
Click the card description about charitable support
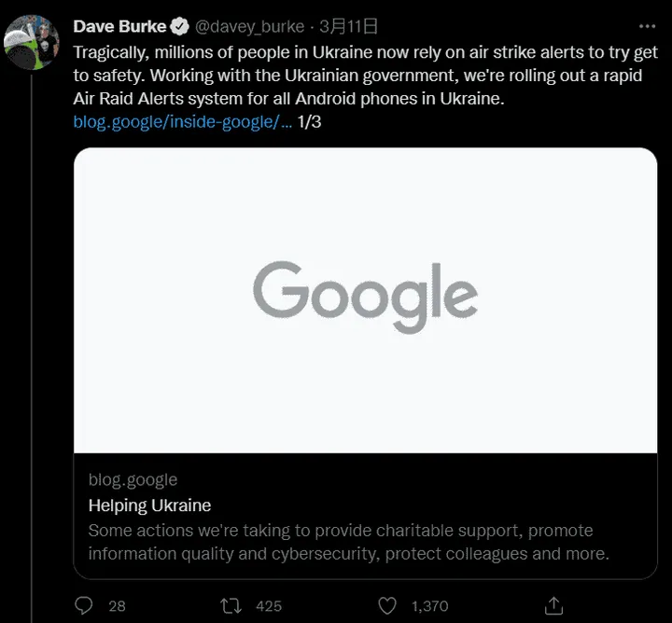click(348, 542)
